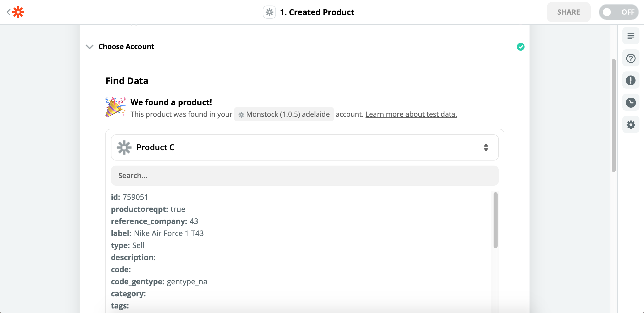Click the party popper celebration icon
Viewport: 644px width, 313px height.
115,107
